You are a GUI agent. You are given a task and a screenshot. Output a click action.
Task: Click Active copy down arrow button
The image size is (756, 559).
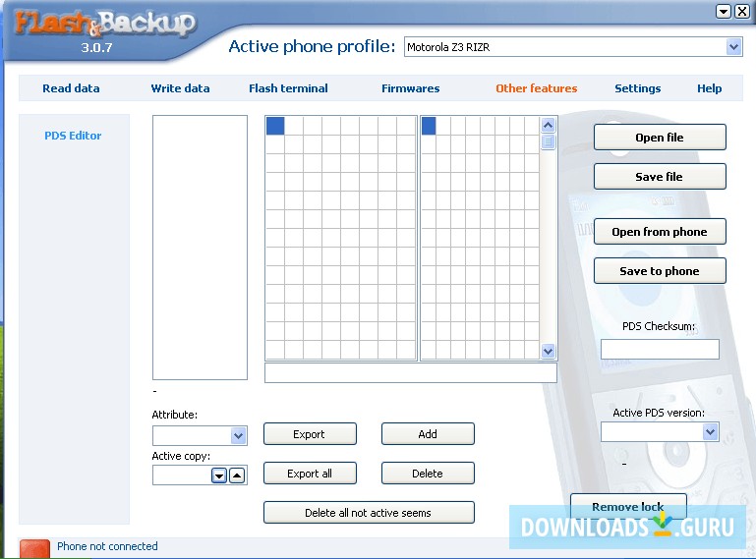[219, 475]
